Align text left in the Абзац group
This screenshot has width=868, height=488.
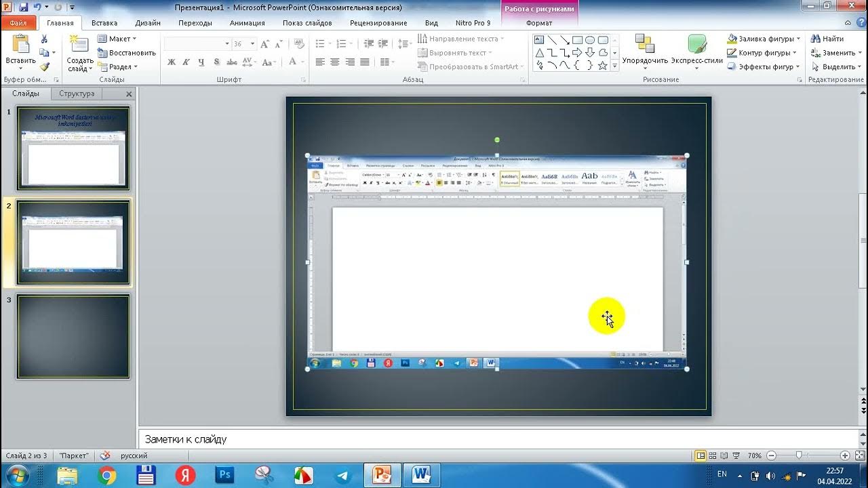320,62
